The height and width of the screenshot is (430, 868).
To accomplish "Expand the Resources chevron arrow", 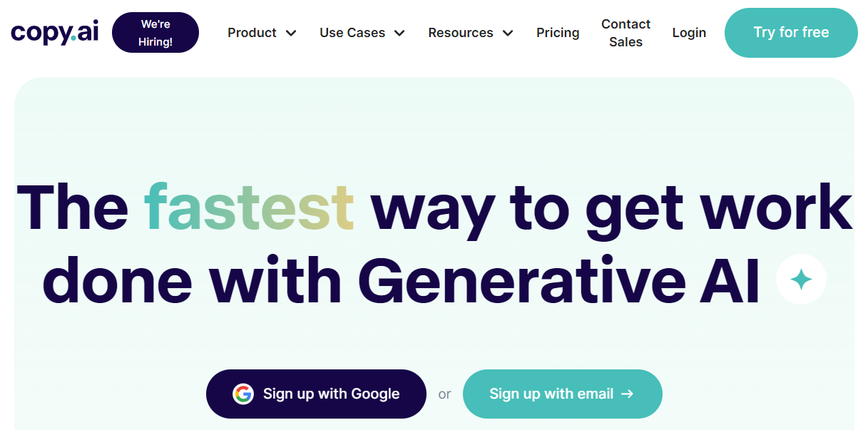I will tap(508, 33).
